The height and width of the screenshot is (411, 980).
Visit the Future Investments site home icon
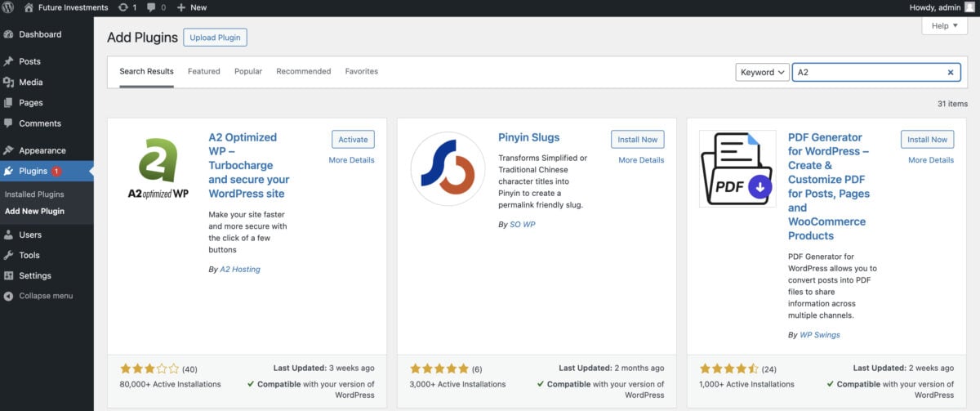point(29,7)
